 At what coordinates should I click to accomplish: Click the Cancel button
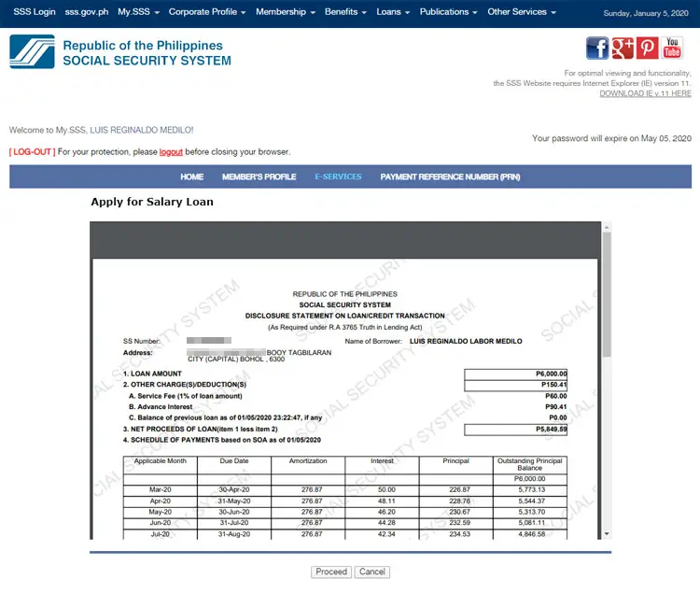pos(371,572)
